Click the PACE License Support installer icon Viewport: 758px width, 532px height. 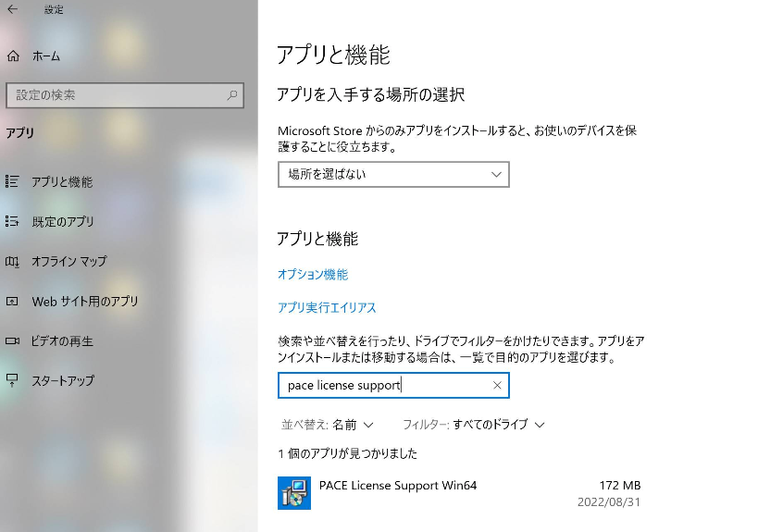[x=294, y=493]
